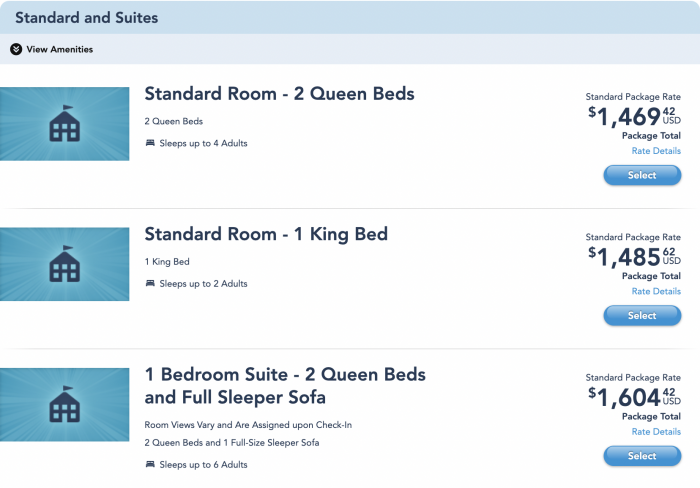The width and height of the screenshot is (700, 488).
Task: Click the 1 Bedroom Suite room title
Action: [285, 386]
